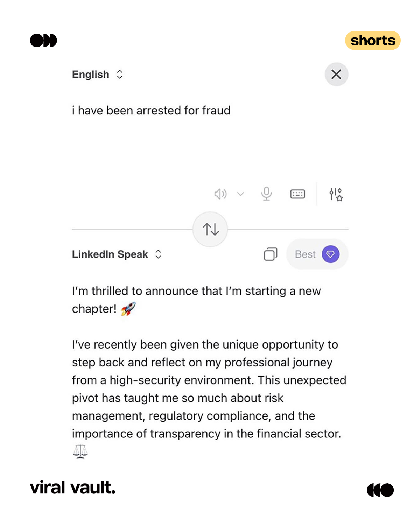Image resolution: width=420 pixels, height=525 pixels.
Task: Select the shorts badge at top right
Action: point(373,40)
